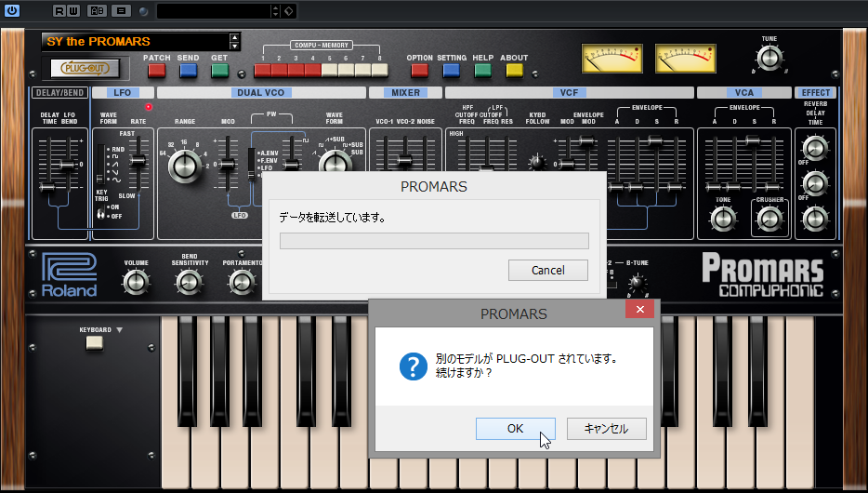Viewport: 868px width, 493px height.
Task: Click the KYBD FOLLOW knob
Action: [x=536, y=162]
